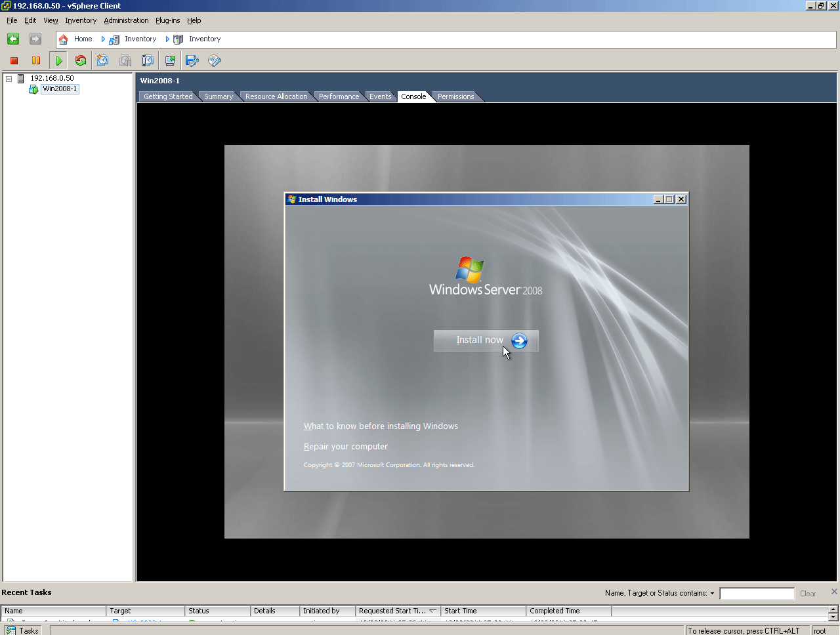Close the Install Windows dialog
Viewport: 840px width, 635px height.
[681, 199]
